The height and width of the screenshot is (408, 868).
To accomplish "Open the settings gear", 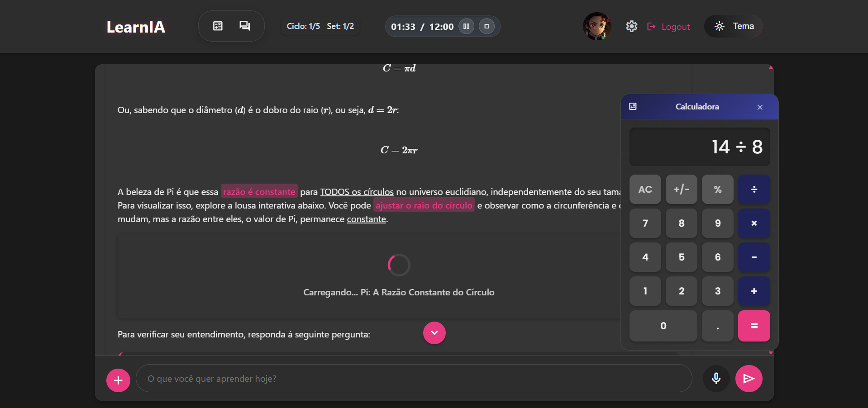I will click(631, 27).
